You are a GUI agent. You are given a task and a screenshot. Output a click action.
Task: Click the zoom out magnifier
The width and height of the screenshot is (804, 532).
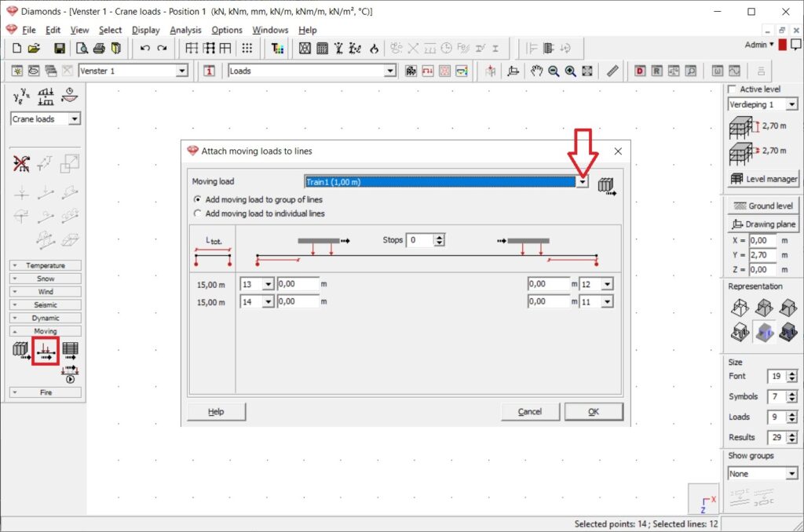tap(554, 71)
